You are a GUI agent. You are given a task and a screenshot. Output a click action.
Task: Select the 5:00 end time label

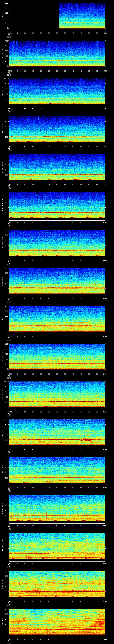[105, 33]
